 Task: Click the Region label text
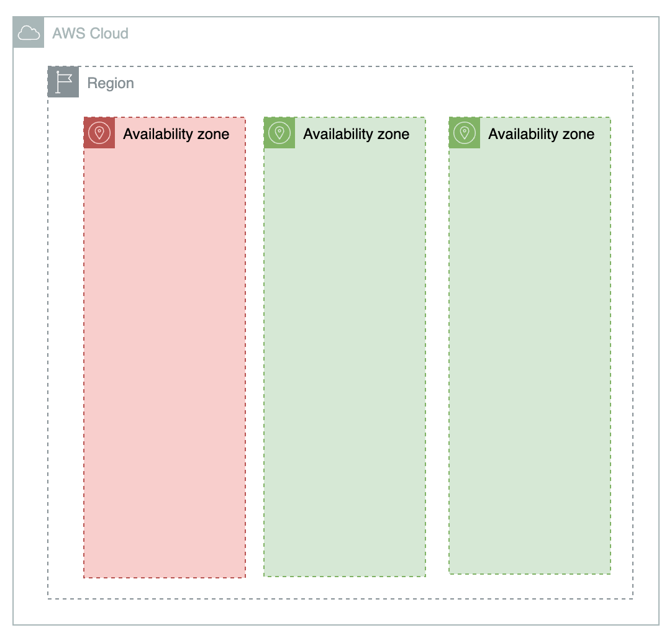tap(111, 83)
